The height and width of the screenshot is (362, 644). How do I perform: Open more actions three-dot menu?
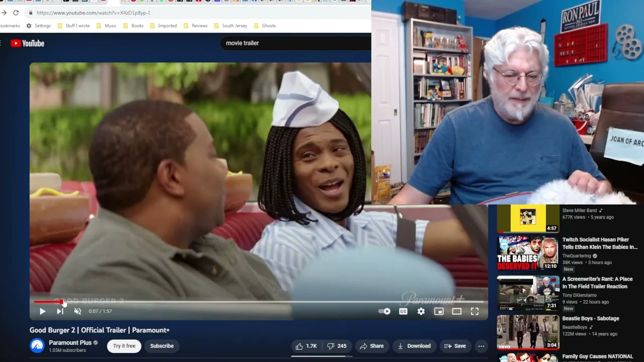pyautogui.click(x=481, y=346)
